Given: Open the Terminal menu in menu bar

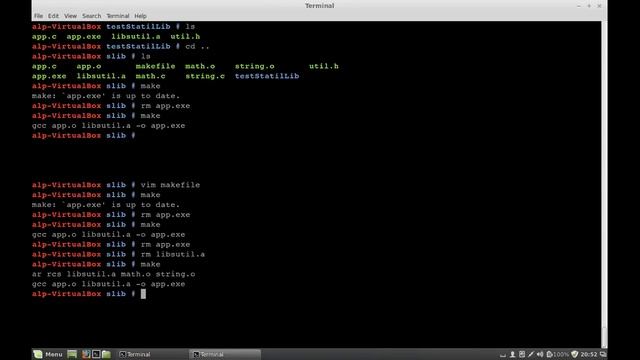Looking at the screenshot, I should [x=118, y=16].
